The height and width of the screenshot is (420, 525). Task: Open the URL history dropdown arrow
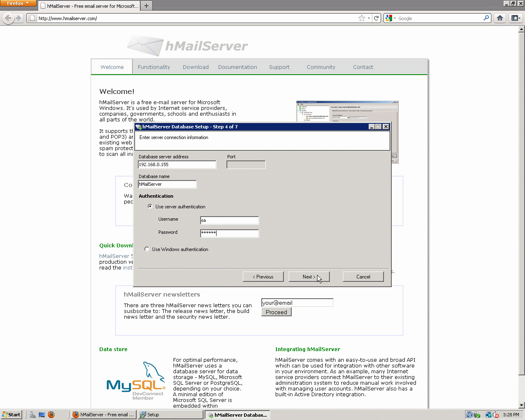click(369, 18)
